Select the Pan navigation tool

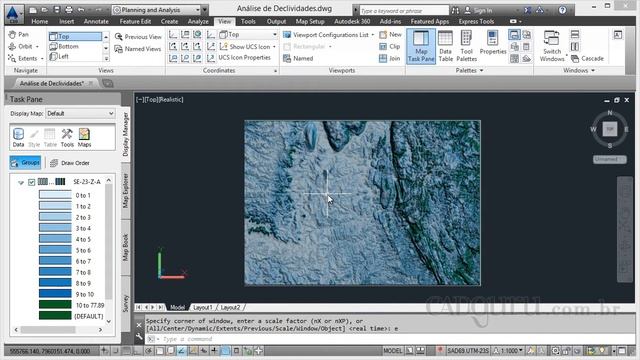(x=18, y=35)
